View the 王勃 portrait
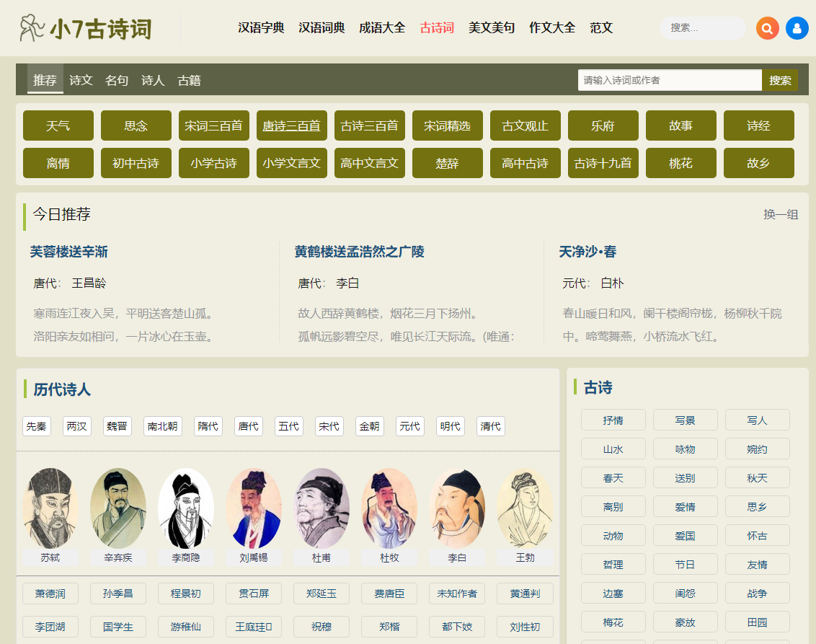This screenshot has width=816, height=644. tap(525, 508)
